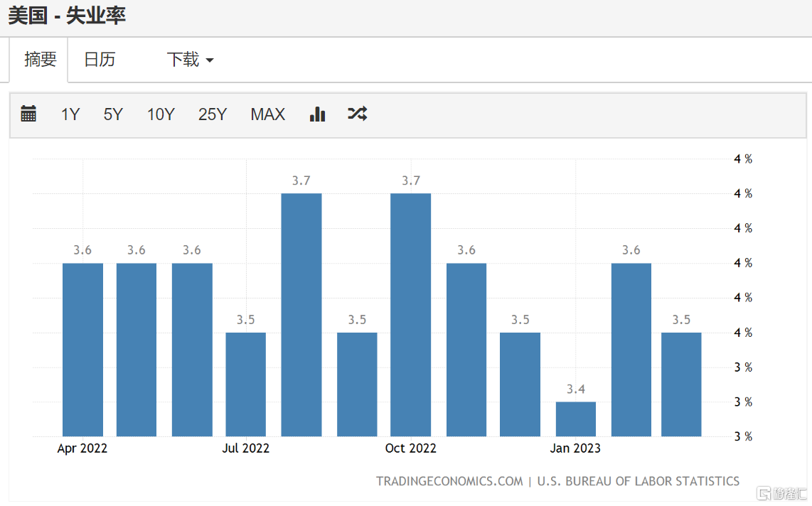Click the shuffle compare icon in toolbar
Screen dimensions: 812x506
pyautogui.click(x=357, y=114)
